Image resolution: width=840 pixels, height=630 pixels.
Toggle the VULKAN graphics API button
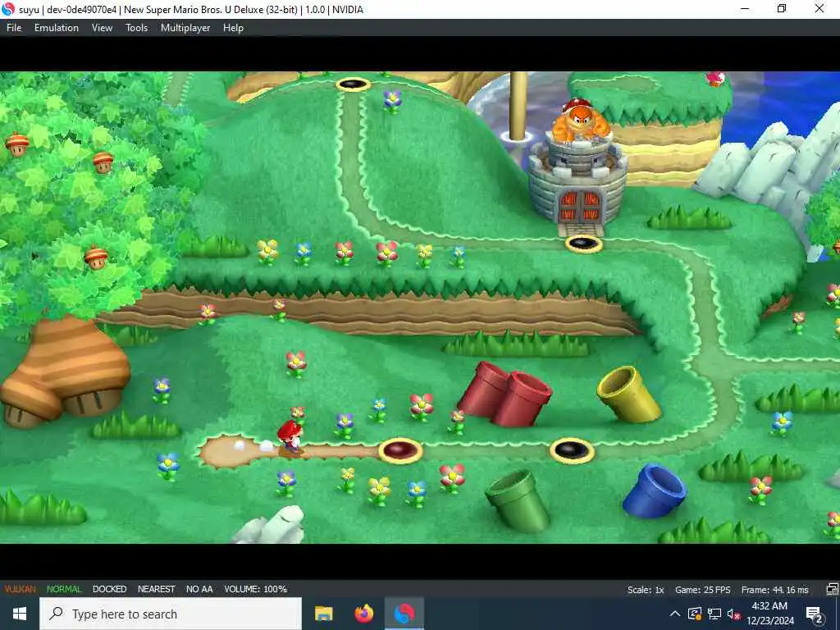coord(20,589)
